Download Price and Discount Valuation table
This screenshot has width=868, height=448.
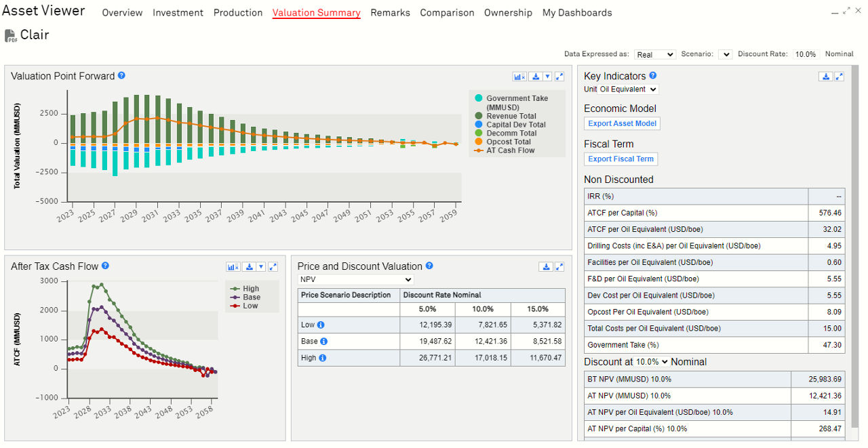point(546,267)
